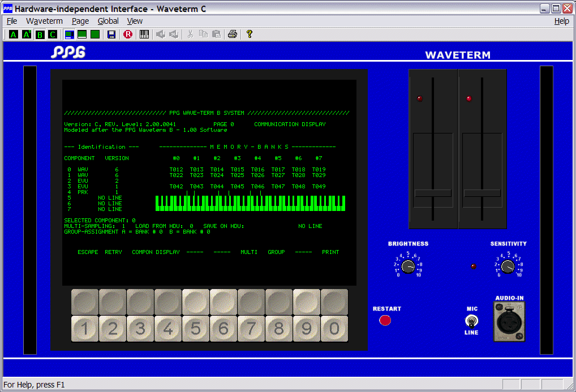Click the clipboard paste toolbar icon
Viewport: 576px width, 392px height.
point(216,35)
